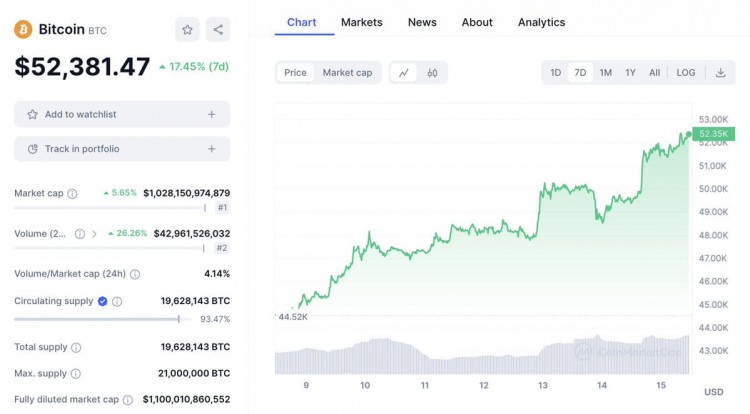Screen dimensions: 750x414
Task: Select All time range
Action: [x=654, y=73]
